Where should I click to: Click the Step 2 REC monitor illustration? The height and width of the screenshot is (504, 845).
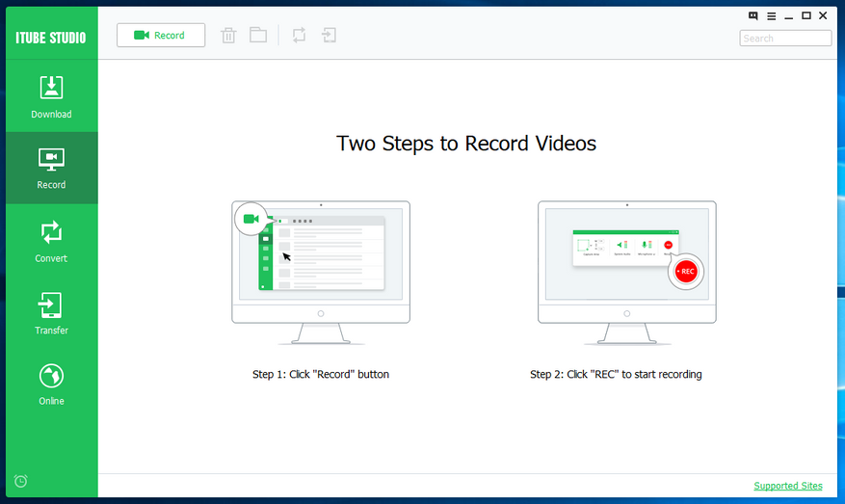coord(626,273)
